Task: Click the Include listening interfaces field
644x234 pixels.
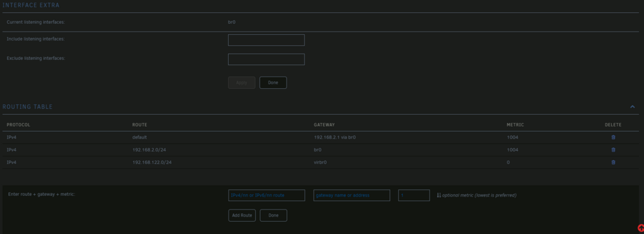Action: pyautogui.click(x=266, y=40)
